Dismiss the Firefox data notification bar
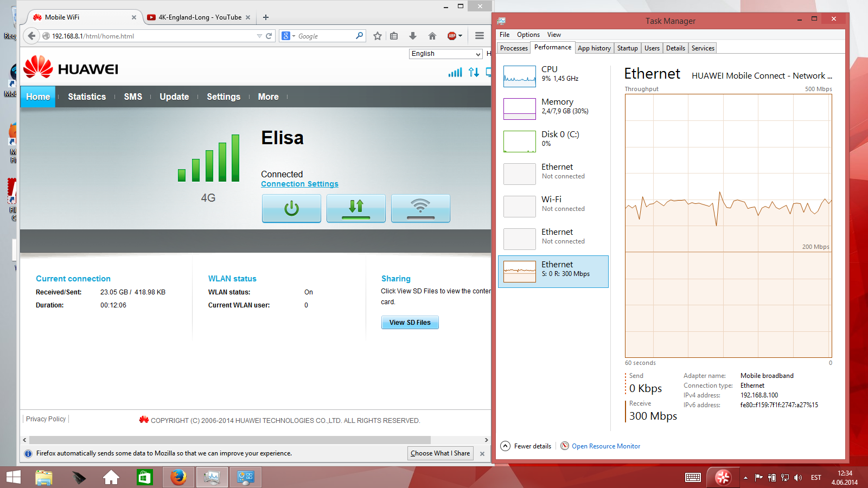The height and width of the screenshot is (488, 868). [482, 454]
